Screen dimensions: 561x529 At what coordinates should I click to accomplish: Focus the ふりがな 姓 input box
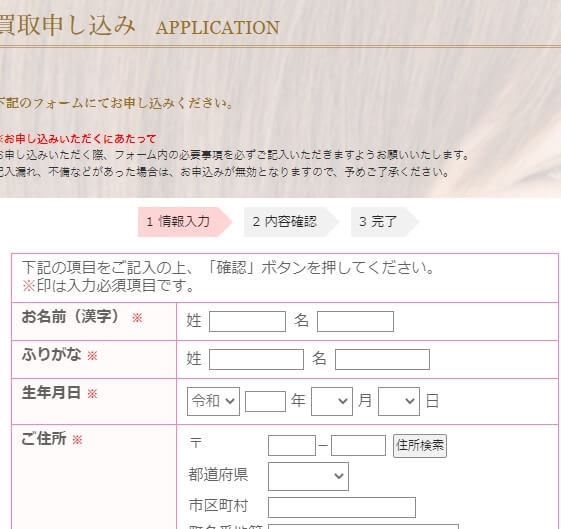[256, 359]
